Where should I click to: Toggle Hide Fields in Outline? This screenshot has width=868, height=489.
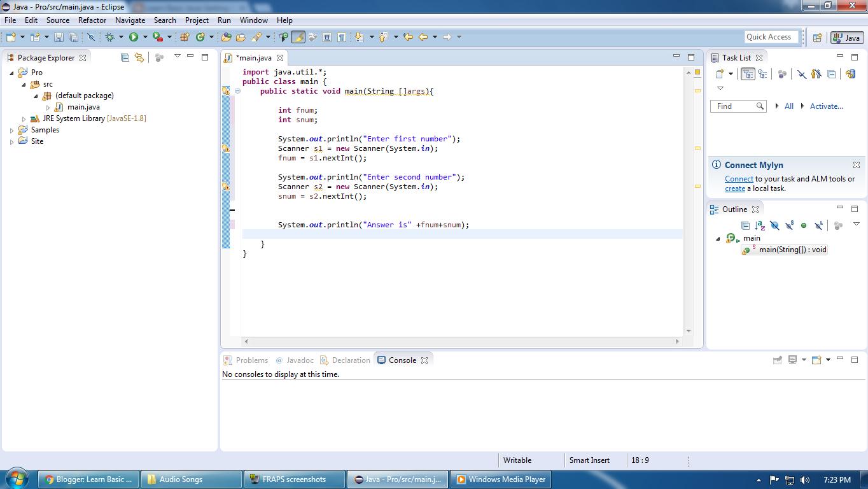pos(774,225)
